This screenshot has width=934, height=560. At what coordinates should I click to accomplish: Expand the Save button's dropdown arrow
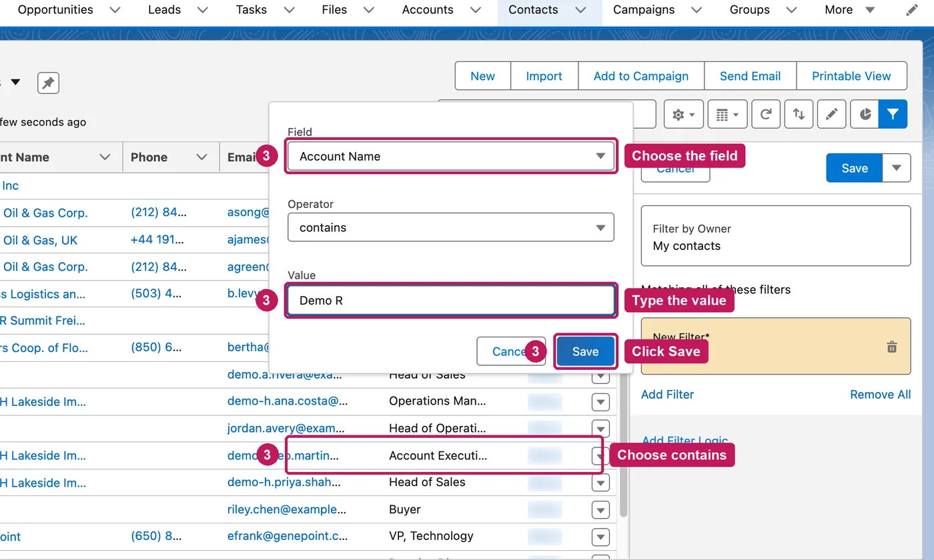point(897,168)
